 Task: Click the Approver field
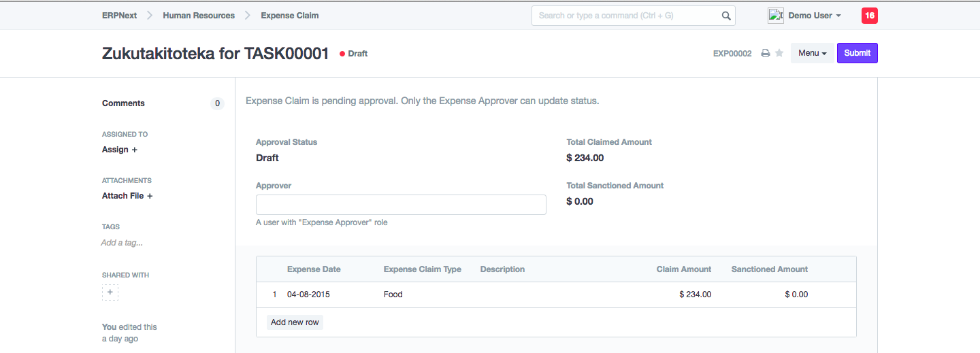coord(401,205)
